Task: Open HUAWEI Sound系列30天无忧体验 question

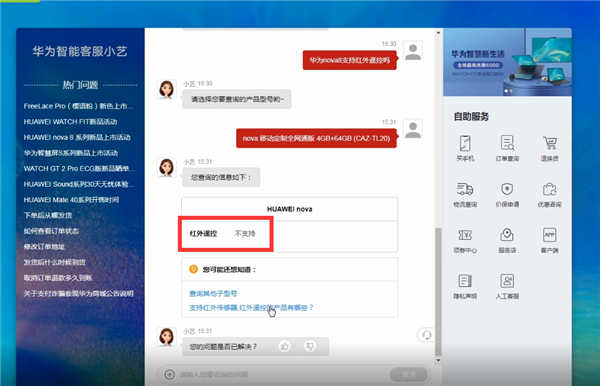Action: tap(79, 184)
